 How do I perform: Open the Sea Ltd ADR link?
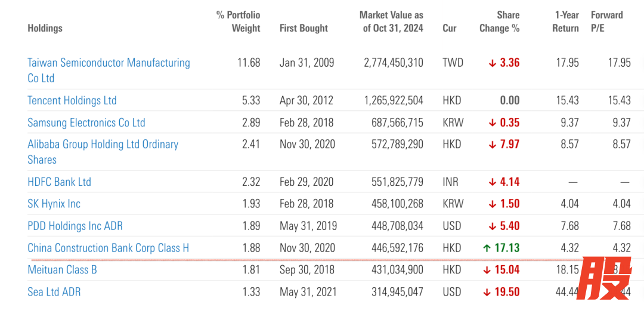pos(54,292)
